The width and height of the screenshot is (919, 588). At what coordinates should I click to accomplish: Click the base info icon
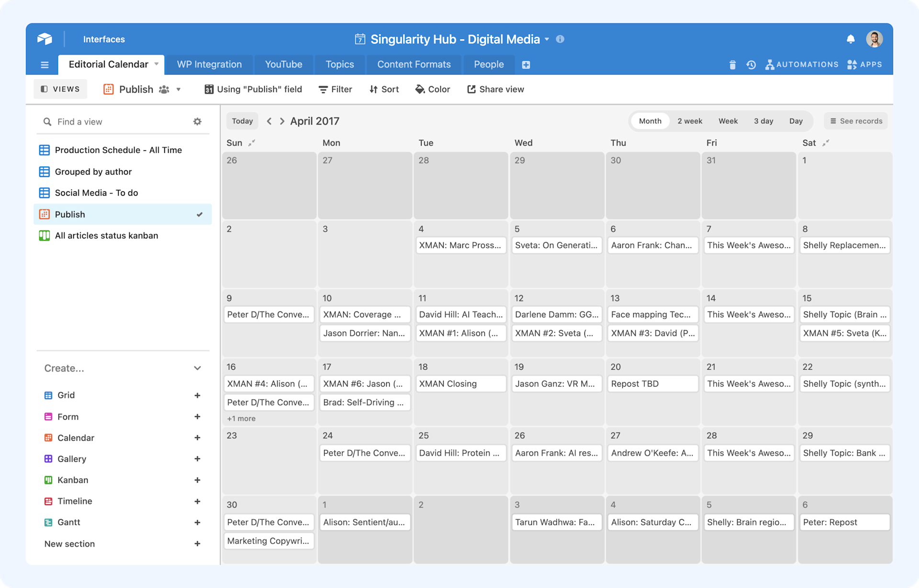[560, 39]
